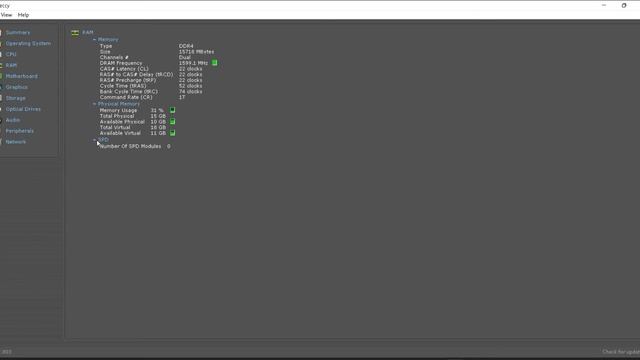Click the Command Rate (CR) label
The height and width of the screenshot is (360, 640).
126,98
